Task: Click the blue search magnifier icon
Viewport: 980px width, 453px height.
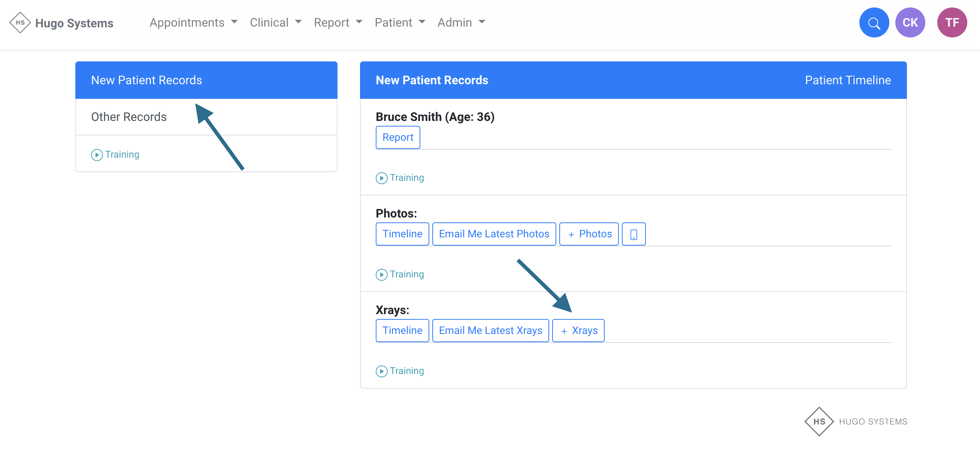Action: click(x=874, y=23)
